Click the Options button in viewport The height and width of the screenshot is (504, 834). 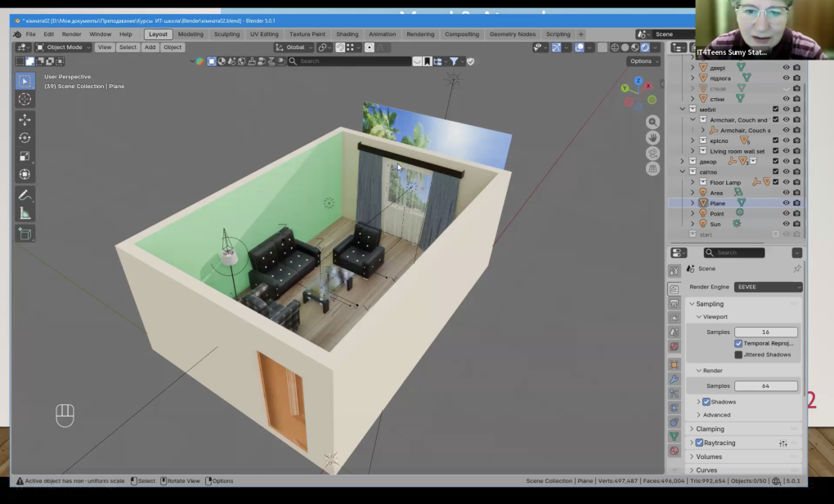(643, 61)
